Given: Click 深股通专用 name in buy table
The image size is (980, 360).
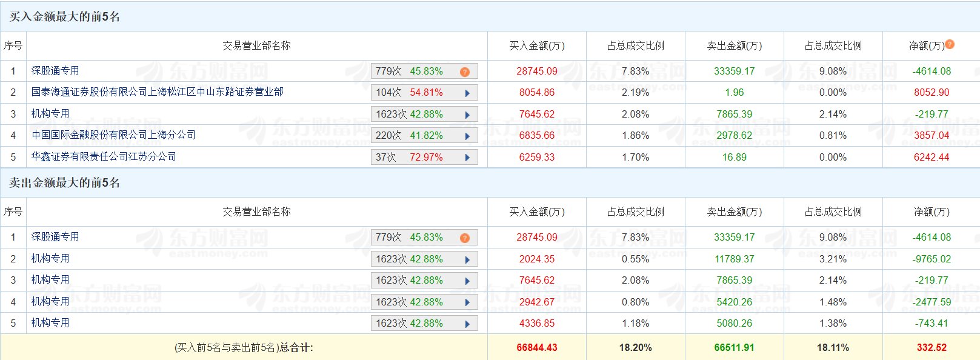Looking at the screenshot, I should pyautogui.click(x=55, y=71).
